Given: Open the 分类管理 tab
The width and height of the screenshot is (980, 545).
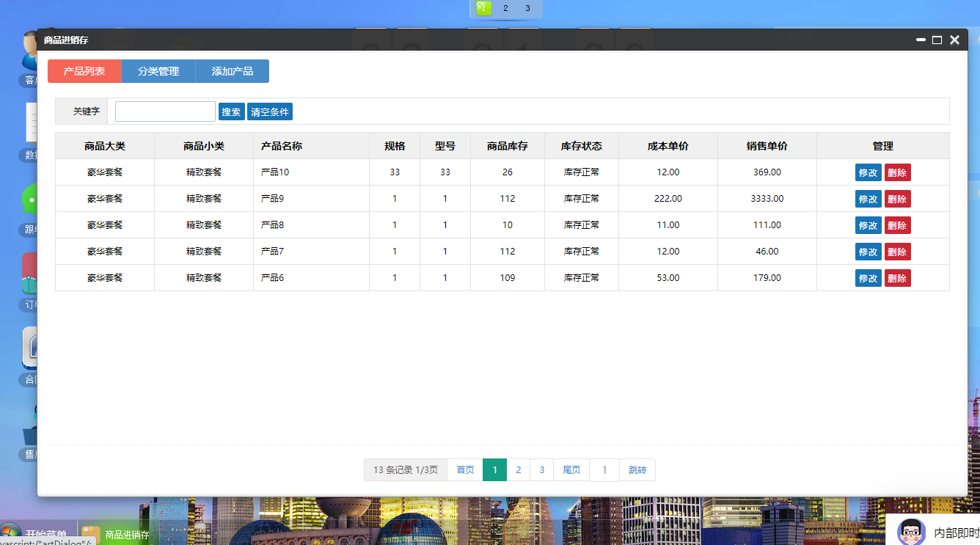Looking at the screenshot, I should pos(158,71).
